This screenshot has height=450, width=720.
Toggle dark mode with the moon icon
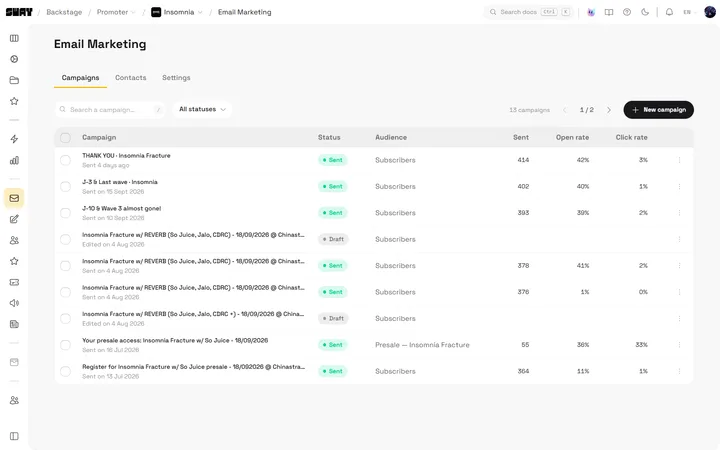click(x=645, y=12)
